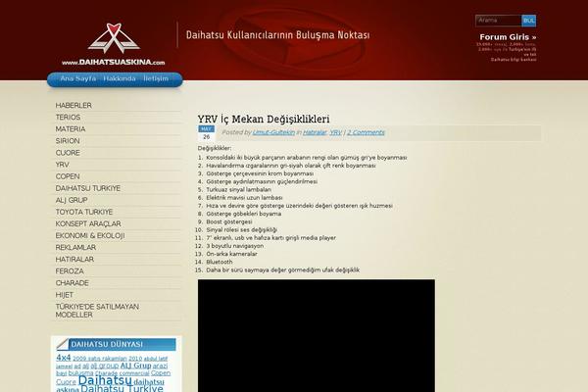Open the COPEN sidebar category
Viewport: 588px width, 392px height.
coord(68,176)
